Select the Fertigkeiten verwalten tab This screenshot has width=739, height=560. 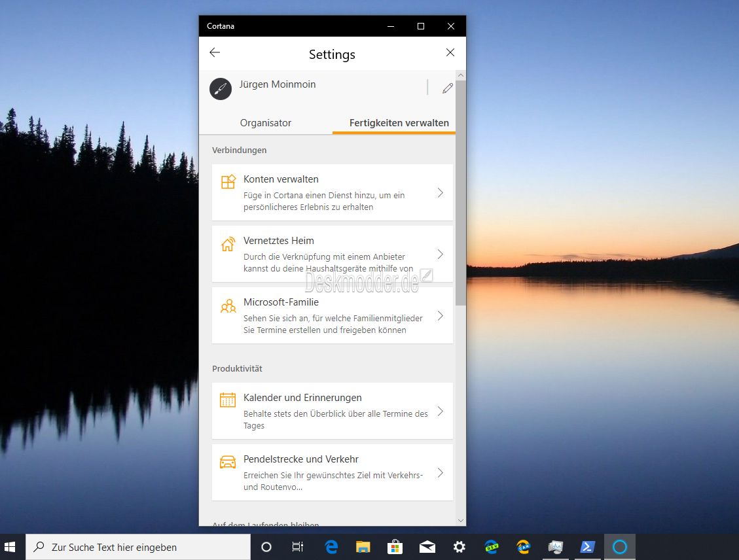pyautogui.click(x=399, y=123)
